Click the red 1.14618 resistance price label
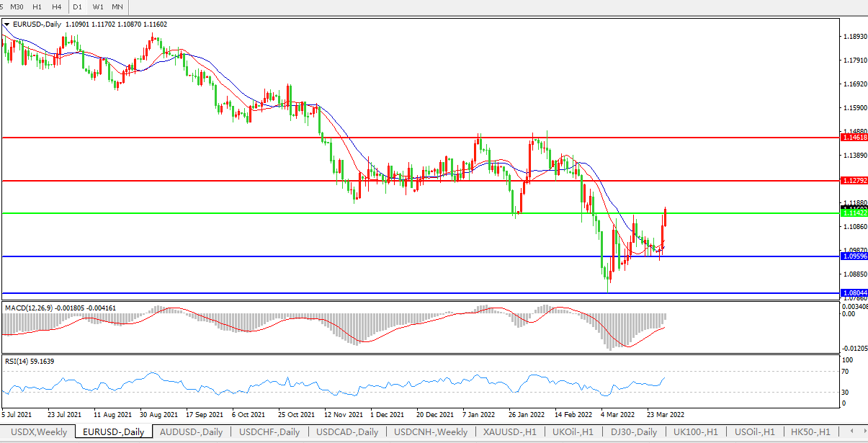Viewport: 868px width, 443px height. [854, 136]
